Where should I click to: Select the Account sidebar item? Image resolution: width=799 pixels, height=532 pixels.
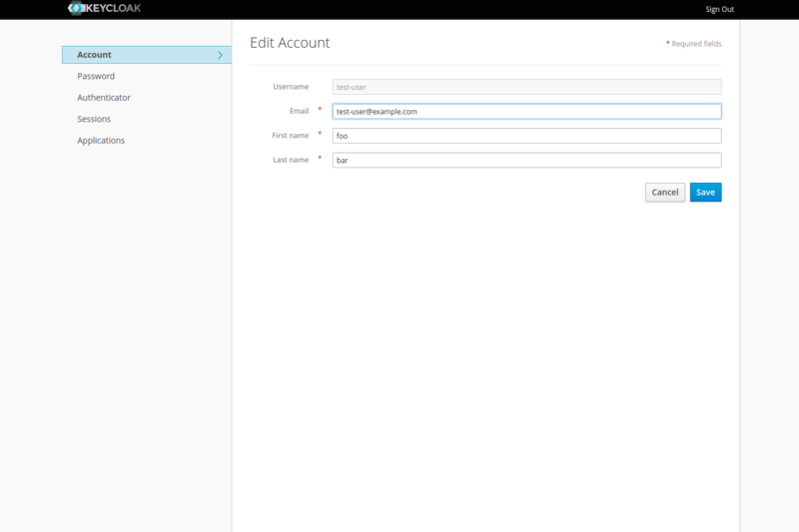click(147, 55)
